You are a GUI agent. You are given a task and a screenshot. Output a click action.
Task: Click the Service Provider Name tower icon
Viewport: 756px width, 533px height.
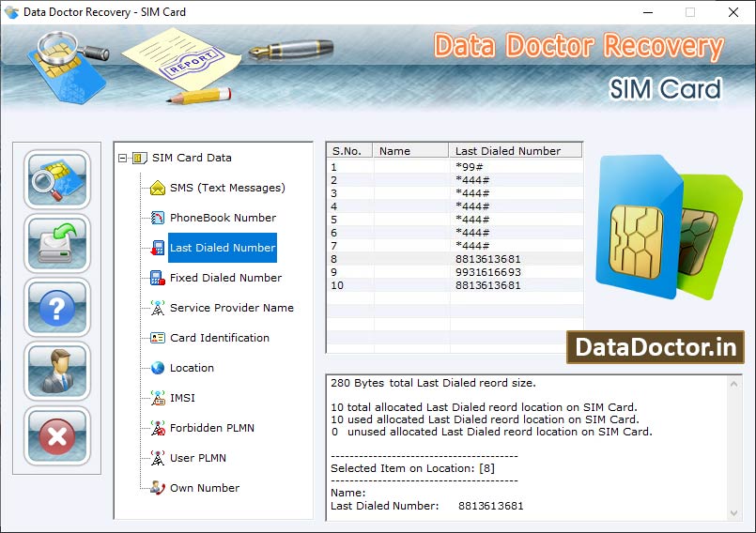158,308
